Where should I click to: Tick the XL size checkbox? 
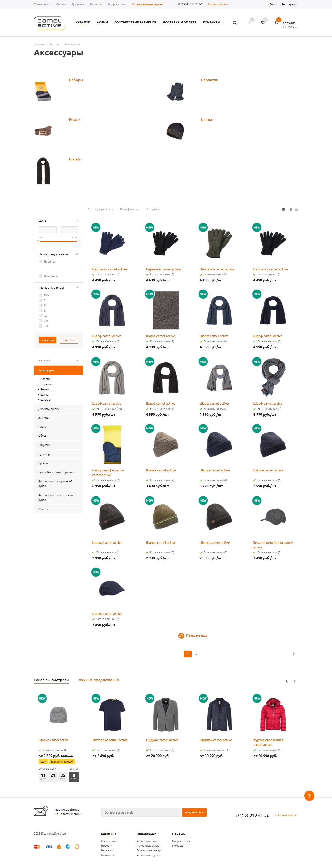tap(40, 316)
